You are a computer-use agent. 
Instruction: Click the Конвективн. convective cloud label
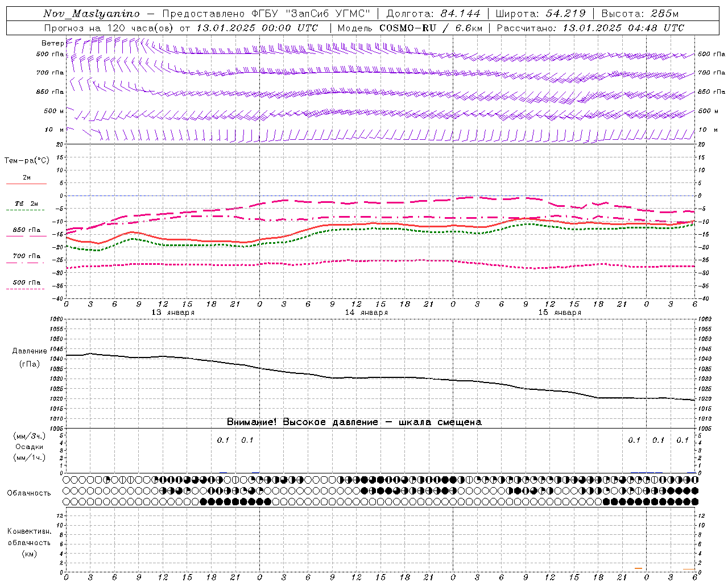click(29, 531)
